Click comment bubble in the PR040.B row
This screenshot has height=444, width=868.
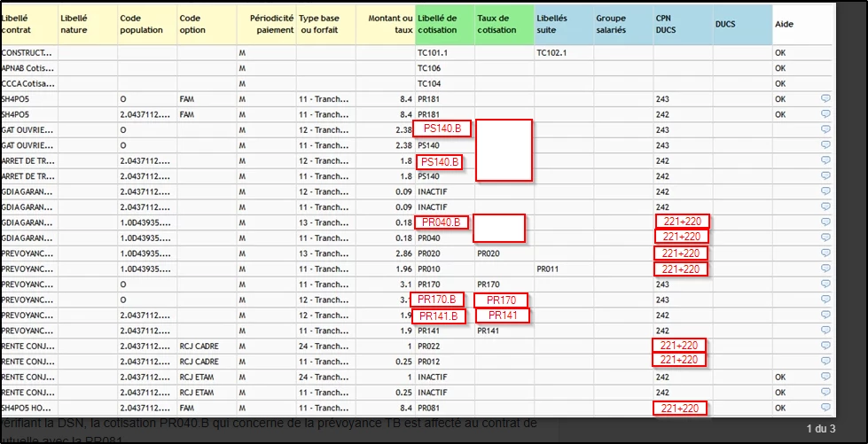point(825,222)
